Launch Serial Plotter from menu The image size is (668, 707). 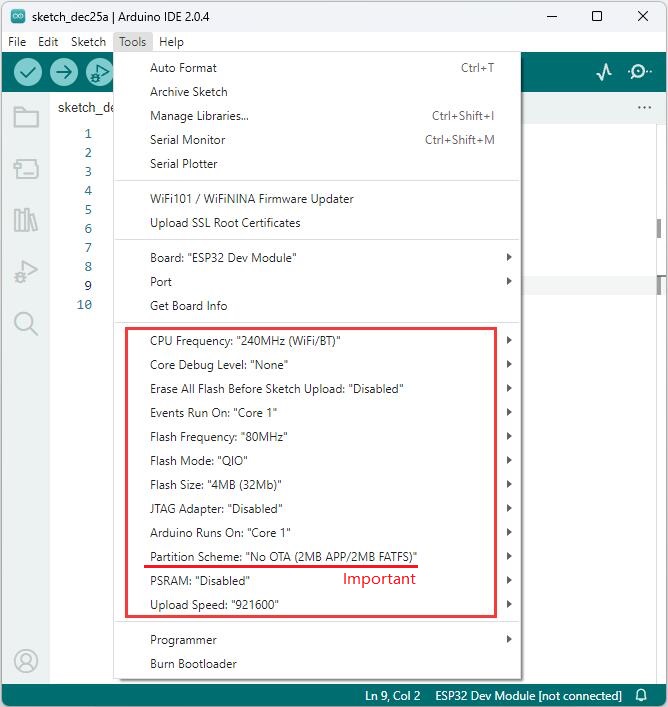click(x=317, y=164)
